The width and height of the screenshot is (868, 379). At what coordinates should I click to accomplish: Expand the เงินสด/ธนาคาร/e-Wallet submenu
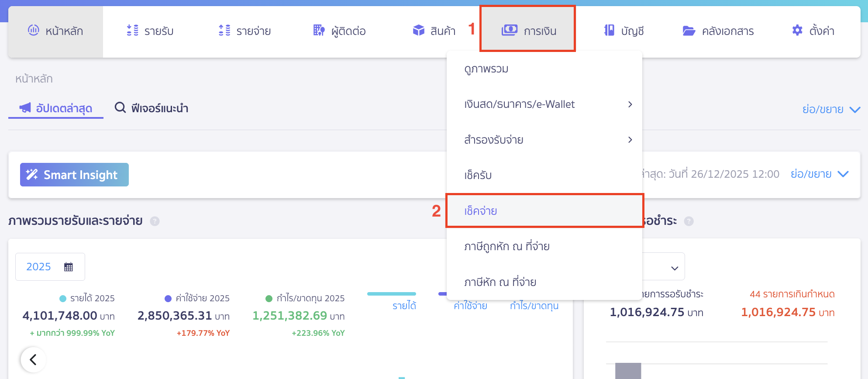coord(630,104)
